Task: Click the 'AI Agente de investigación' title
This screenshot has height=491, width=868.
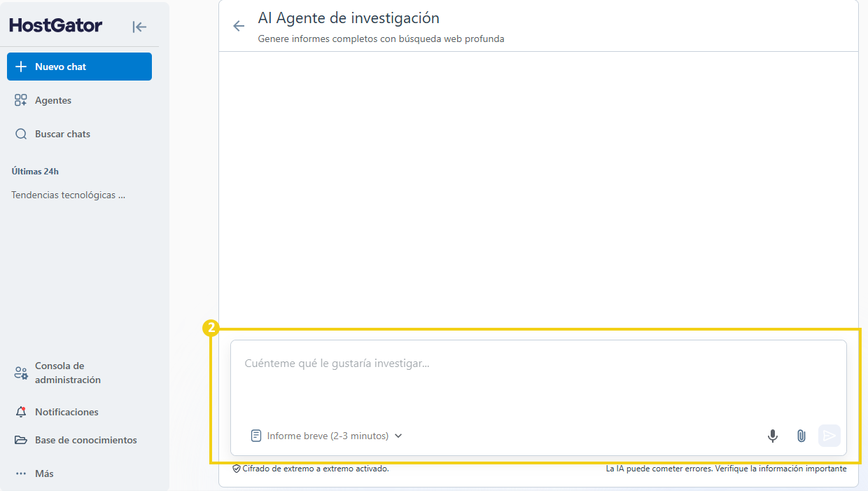Action: click(x=349, y=18)
